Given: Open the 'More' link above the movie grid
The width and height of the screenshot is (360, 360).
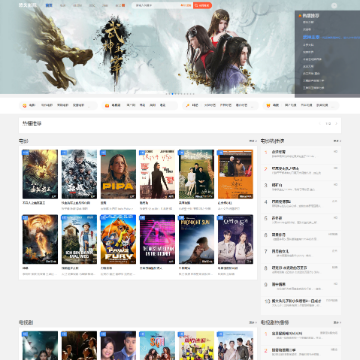Looking at the screenshot, I should click(x=253, y=141).
